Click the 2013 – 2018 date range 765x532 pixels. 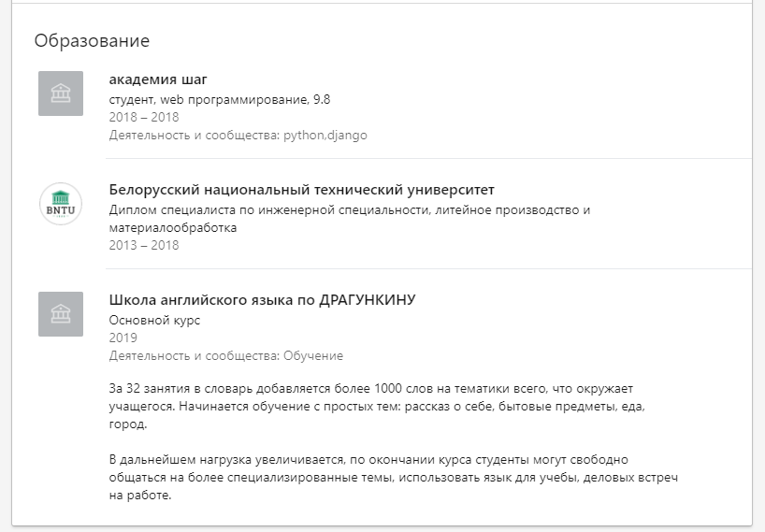coord(143,245)
